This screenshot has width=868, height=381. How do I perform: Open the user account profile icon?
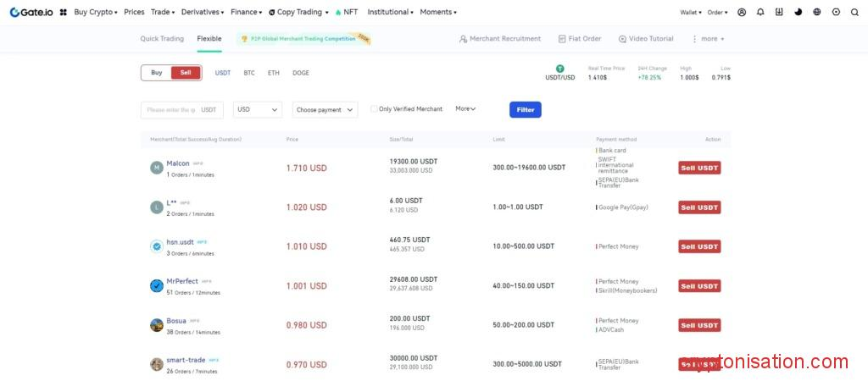742,13
